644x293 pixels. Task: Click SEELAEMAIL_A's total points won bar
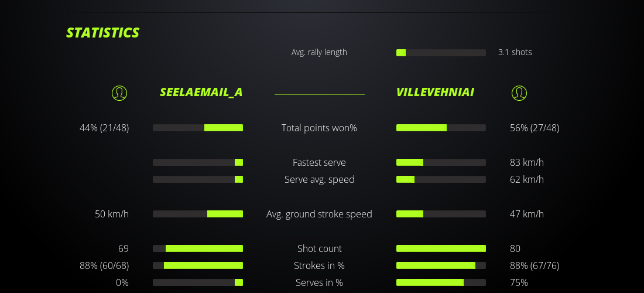[x=198, y=128]
